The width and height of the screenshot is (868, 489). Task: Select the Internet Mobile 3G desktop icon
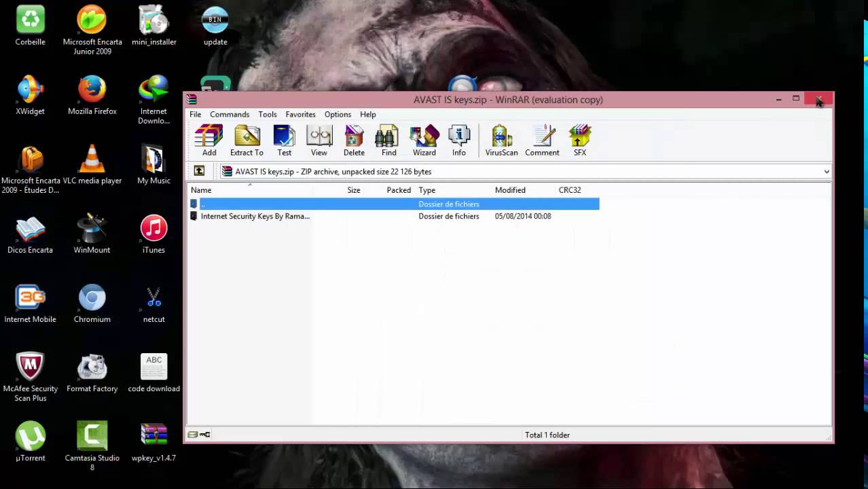31,304
